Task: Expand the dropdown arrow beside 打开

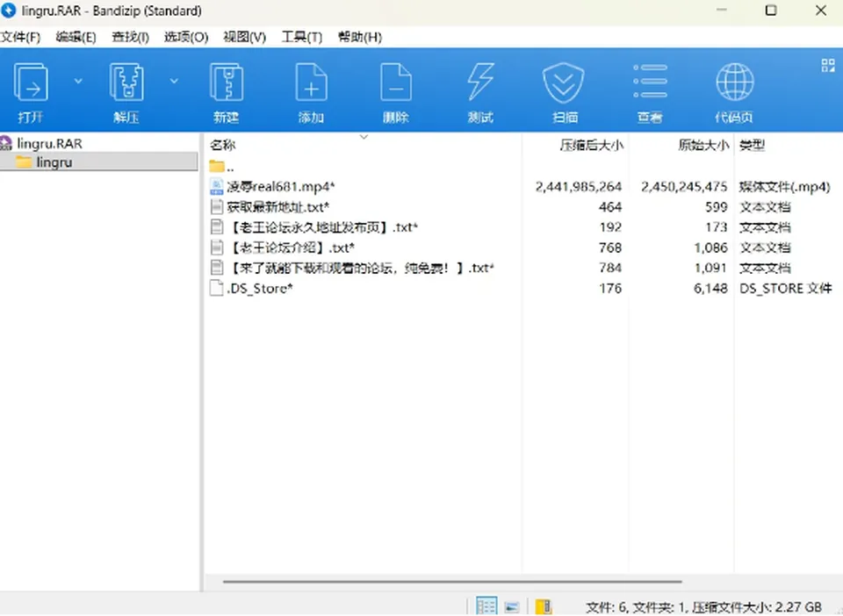Action: click(78, 81)
